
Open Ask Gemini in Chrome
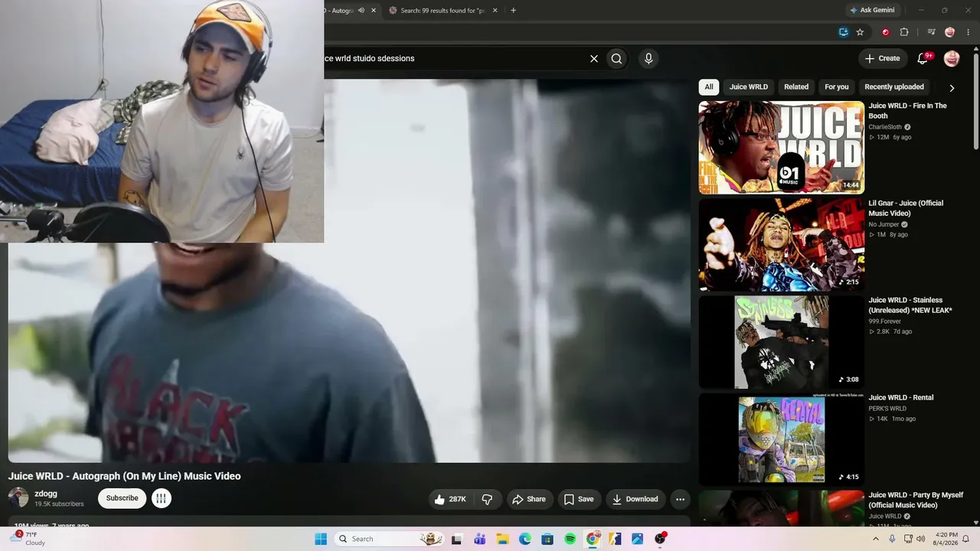872,10
